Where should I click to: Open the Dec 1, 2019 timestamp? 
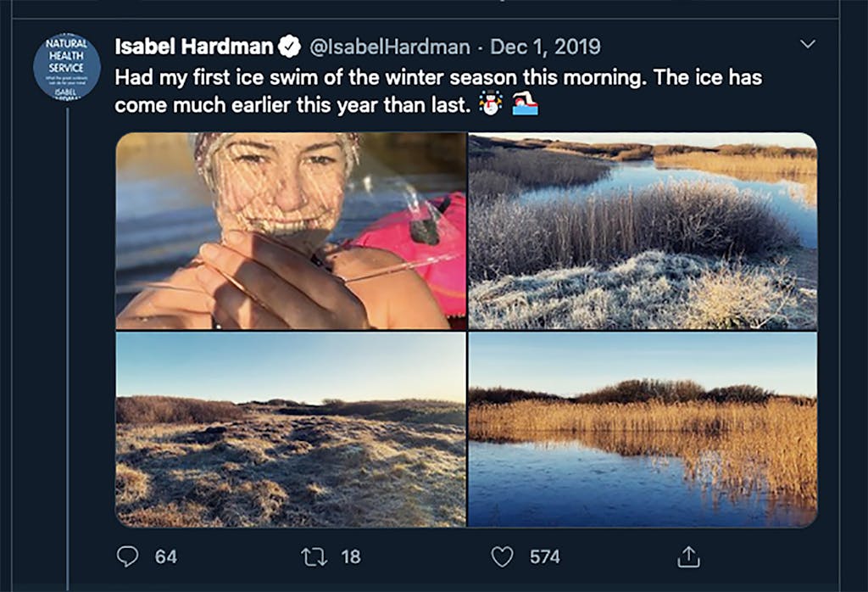click(545, 47)
